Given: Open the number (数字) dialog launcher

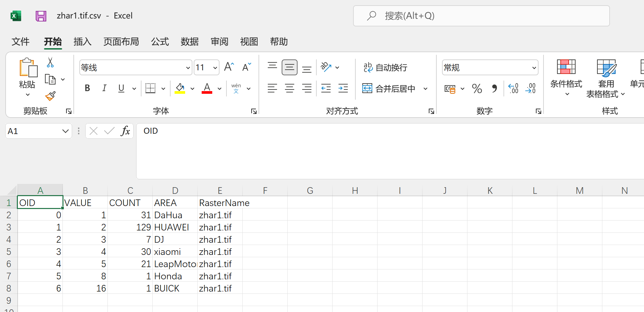Looking at the screenshot, I should [x=539, y=111].
